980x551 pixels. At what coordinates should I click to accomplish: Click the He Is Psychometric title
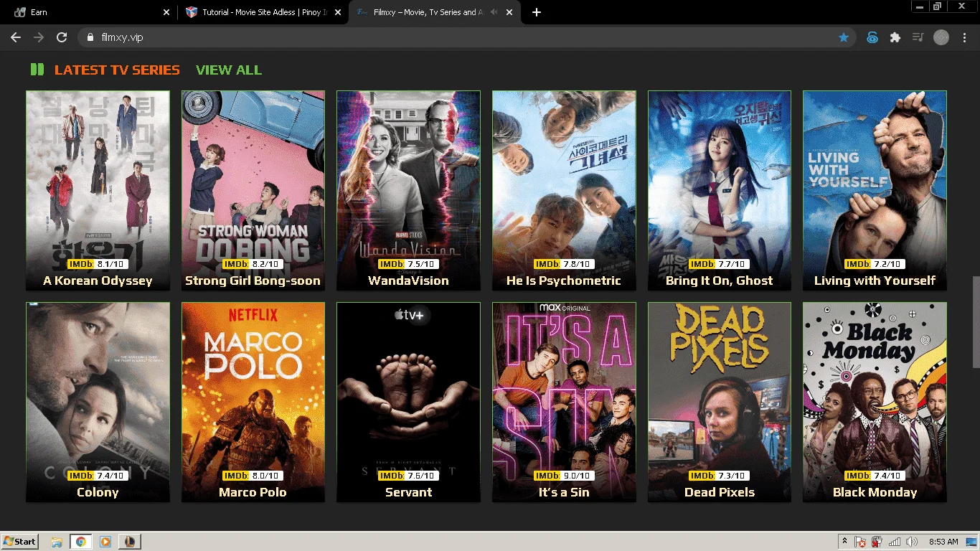tap(564, 281)
